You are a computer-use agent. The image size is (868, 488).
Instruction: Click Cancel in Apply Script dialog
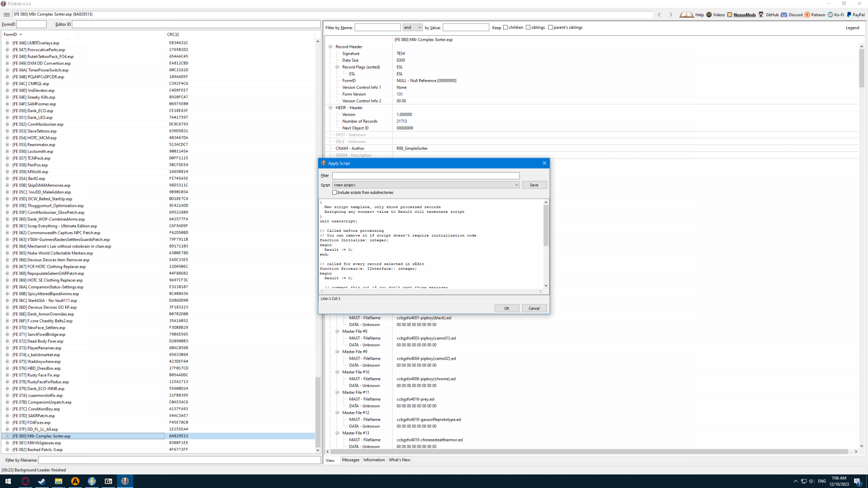[x=534, y=308]
